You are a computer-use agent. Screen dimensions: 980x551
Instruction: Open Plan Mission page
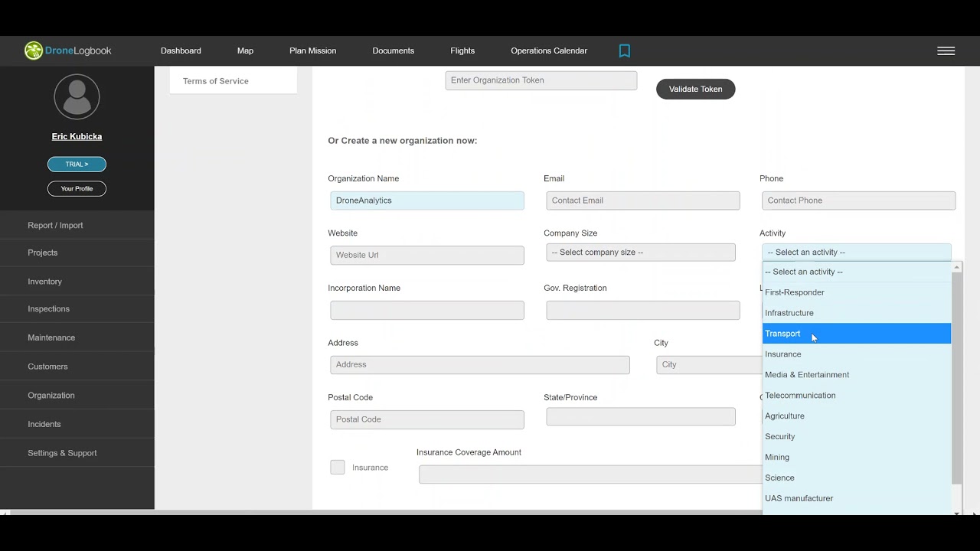click(312, 51)
